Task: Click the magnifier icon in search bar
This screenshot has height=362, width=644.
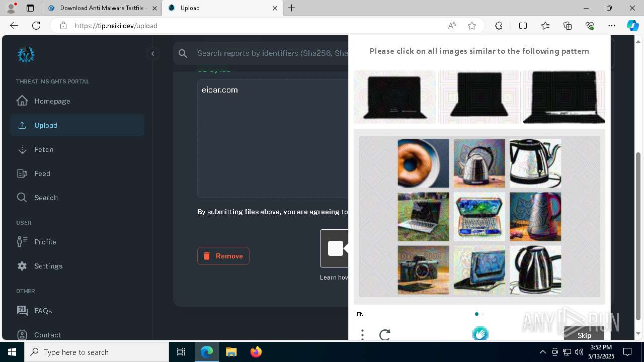Action: pos(183,53)
